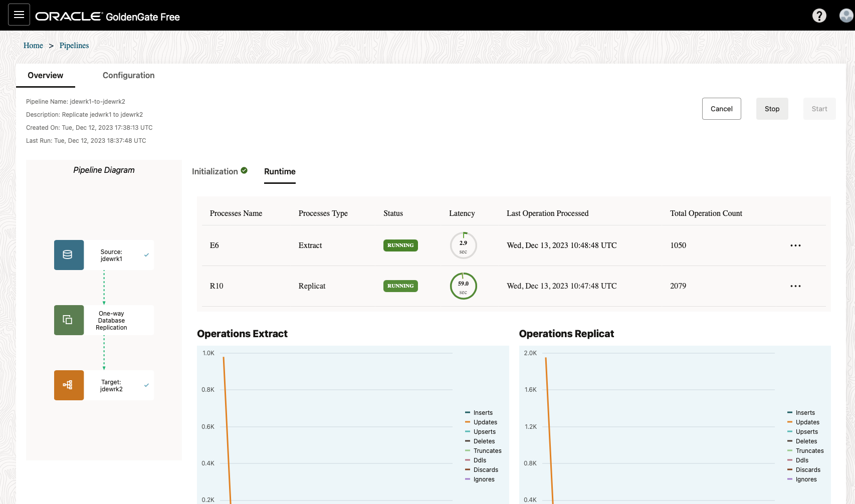Image resolution: width=855 pixels, height=504 pixels.
Task: Toggle Deletes in Operations Replicat legend
Action: pyautogui.click(x=802, y=441)
